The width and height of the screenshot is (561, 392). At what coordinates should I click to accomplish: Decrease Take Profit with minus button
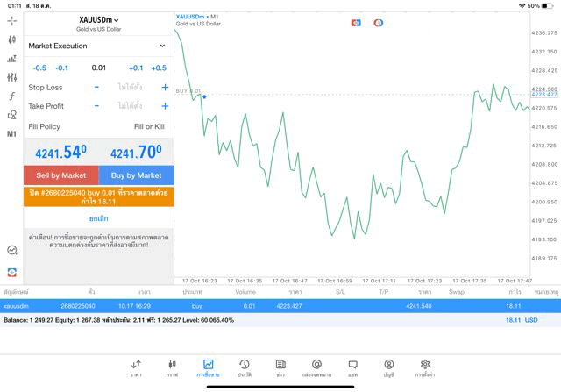pos(96,106)
